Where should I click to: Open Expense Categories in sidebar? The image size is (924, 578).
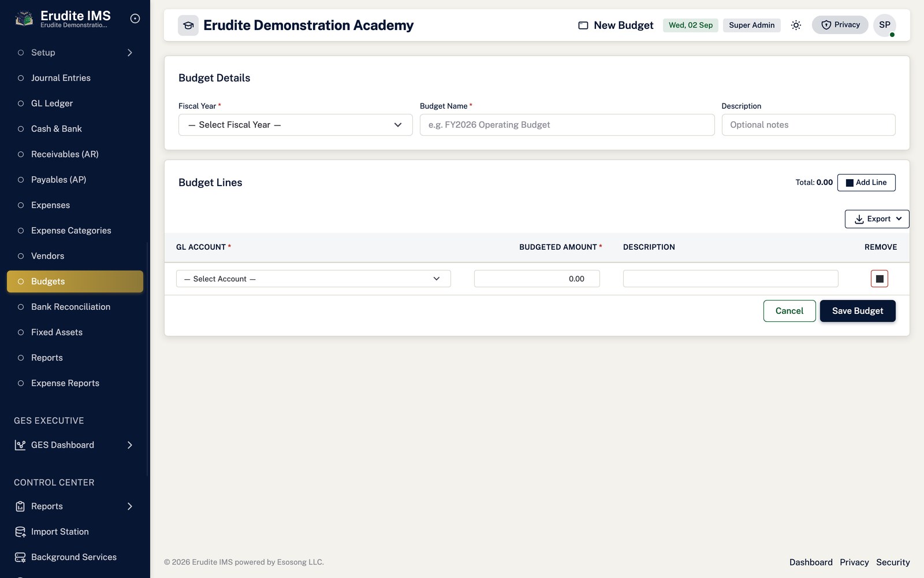(x=75, y=231)
